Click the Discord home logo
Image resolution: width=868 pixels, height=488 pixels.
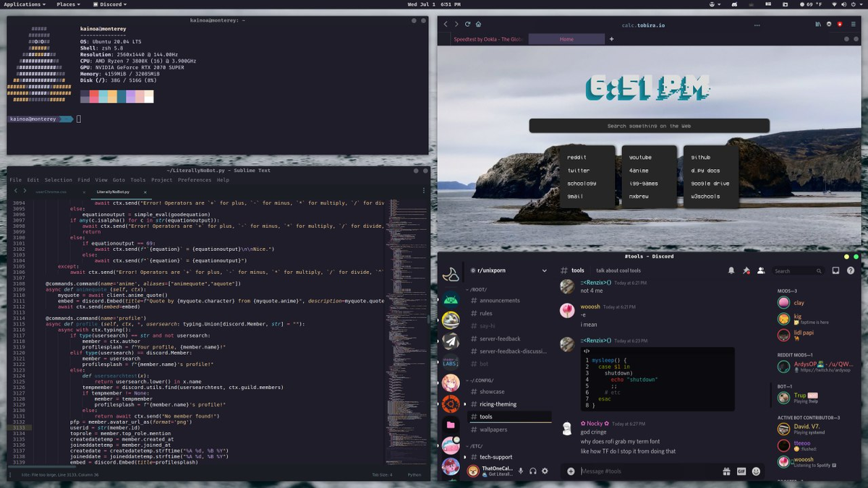click(x=451, y=275)
